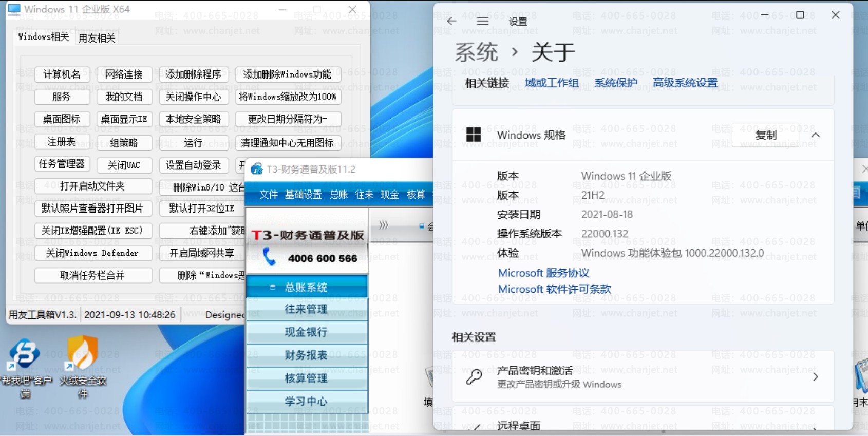The image size is (868, 436).
Task: Open the 基础设置 menu in T3
Action: coord(303,194)
